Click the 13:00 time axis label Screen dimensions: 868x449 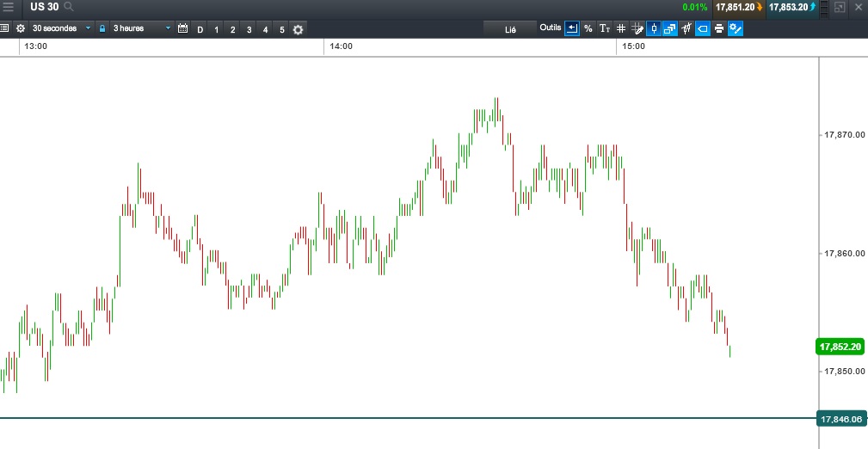(x=36, y=46)
